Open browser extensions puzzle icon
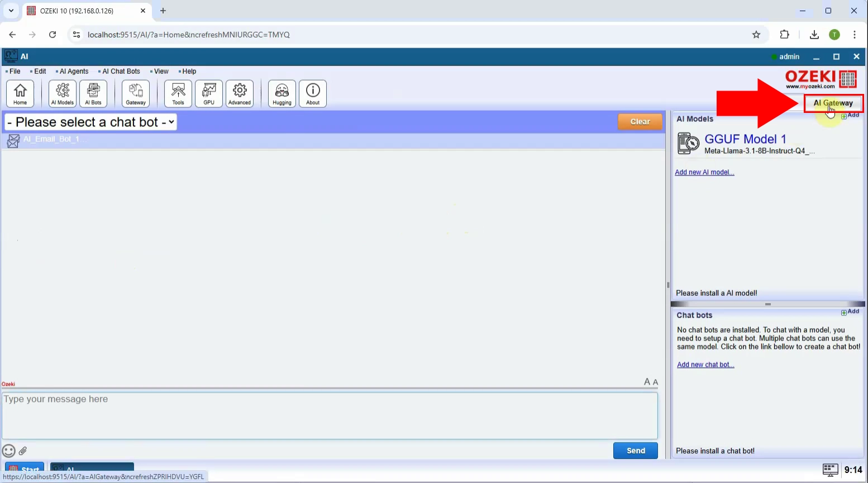 (784, 35)
